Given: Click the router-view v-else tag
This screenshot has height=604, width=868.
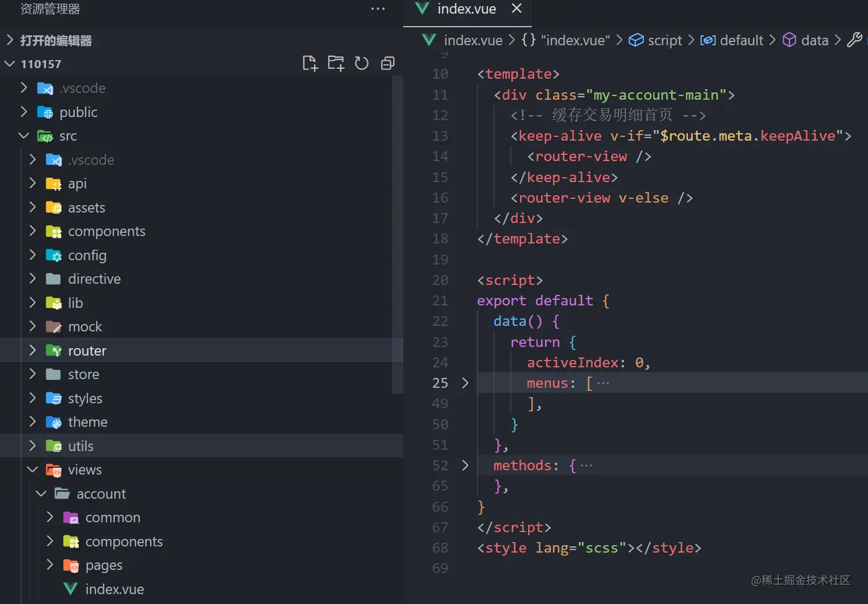Looking at the screenshot, I should (x=601, y=198).
